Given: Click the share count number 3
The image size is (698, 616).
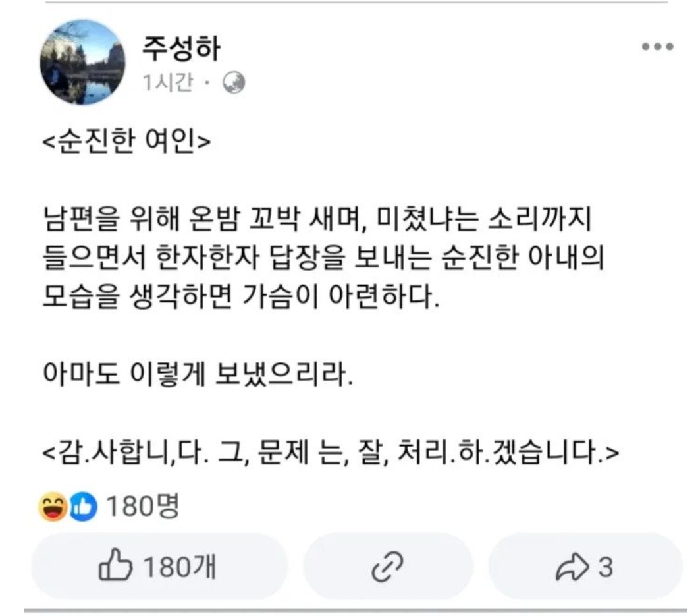Looking at the screenshot, I should point(605,567).
